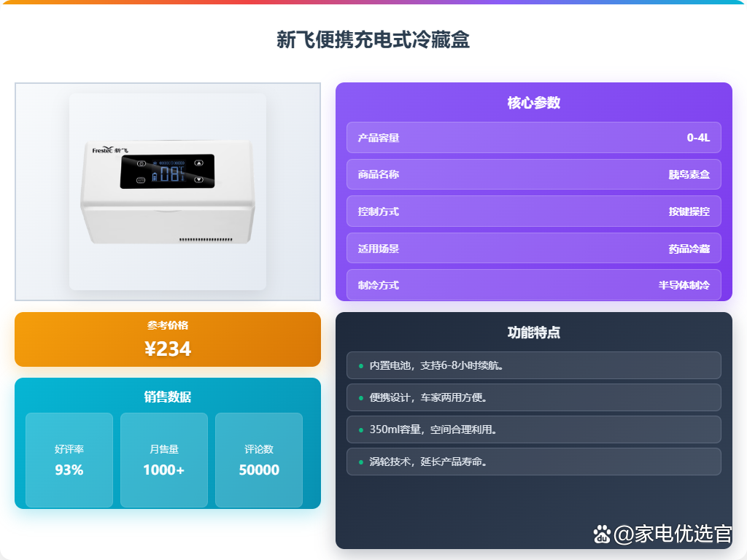Click the Frestec 新飞 logo on product
Viewport: 747px width, 560px height.
110,150
